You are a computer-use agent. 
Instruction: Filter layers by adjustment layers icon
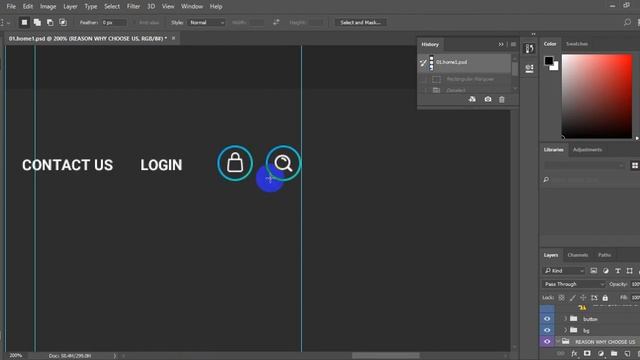point(606,271)
